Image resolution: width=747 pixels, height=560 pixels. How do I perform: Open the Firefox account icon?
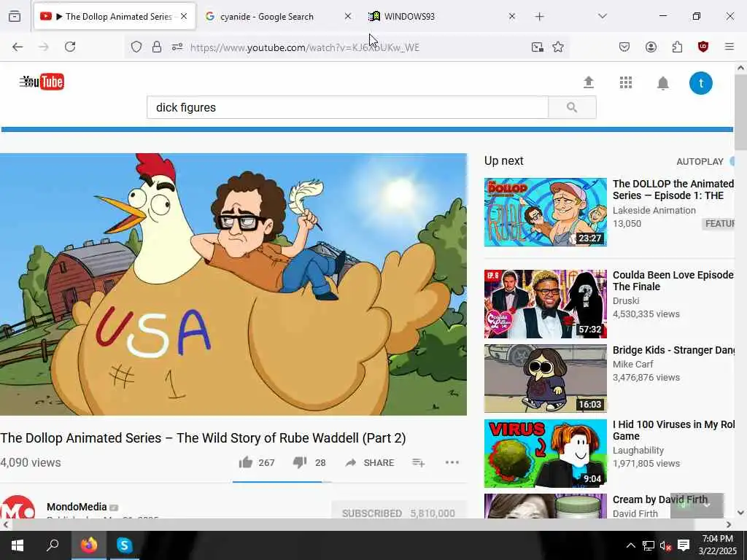[x=651, y=47]
